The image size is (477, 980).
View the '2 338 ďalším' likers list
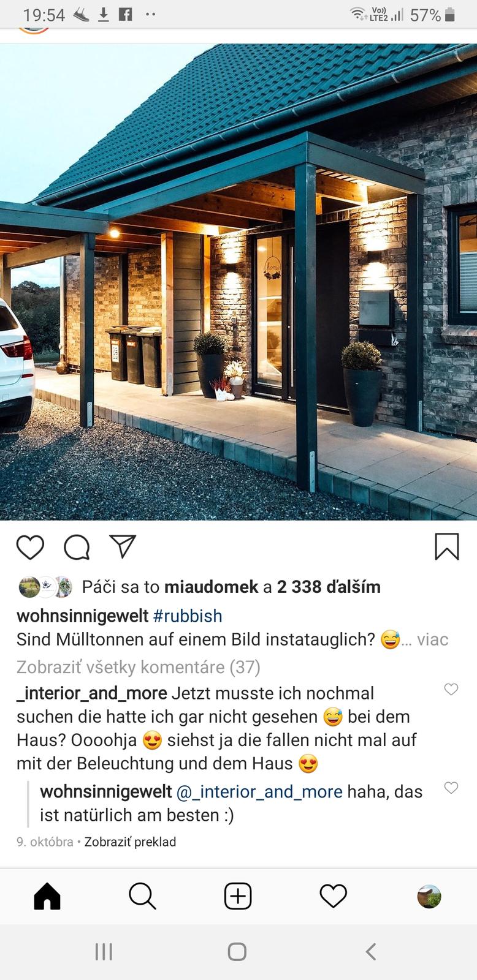(x=329, y=587)
